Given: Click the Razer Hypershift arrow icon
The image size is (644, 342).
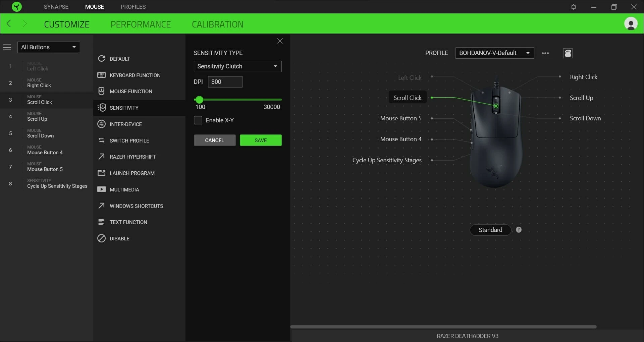Looking at the screenshot, I should tap(101, 157).
